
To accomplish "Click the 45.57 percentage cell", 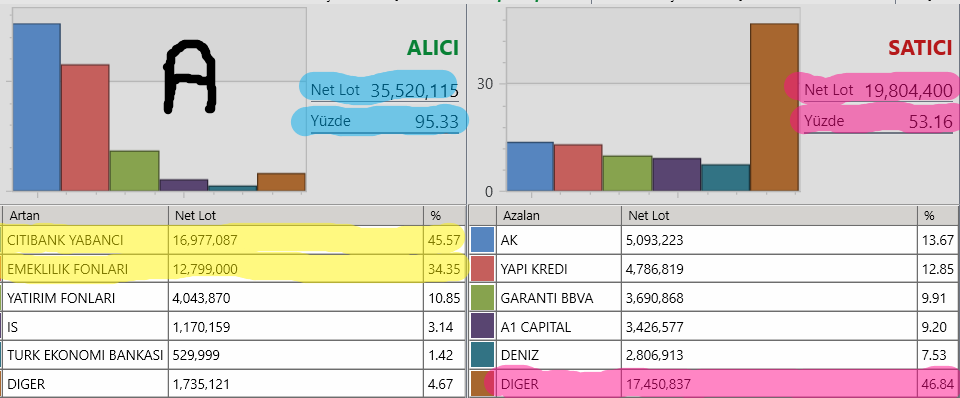I will click(x=443, y=240).
